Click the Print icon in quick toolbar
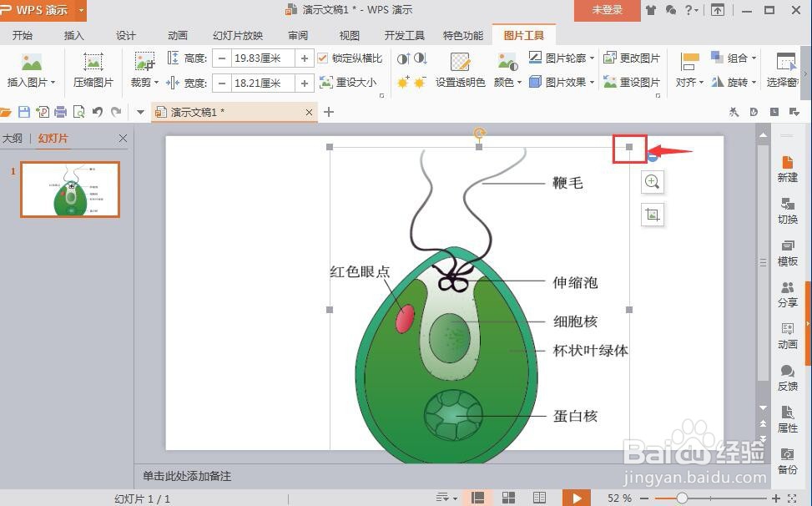Viewport: 812px width, 506px height. [x=61, y=112]
